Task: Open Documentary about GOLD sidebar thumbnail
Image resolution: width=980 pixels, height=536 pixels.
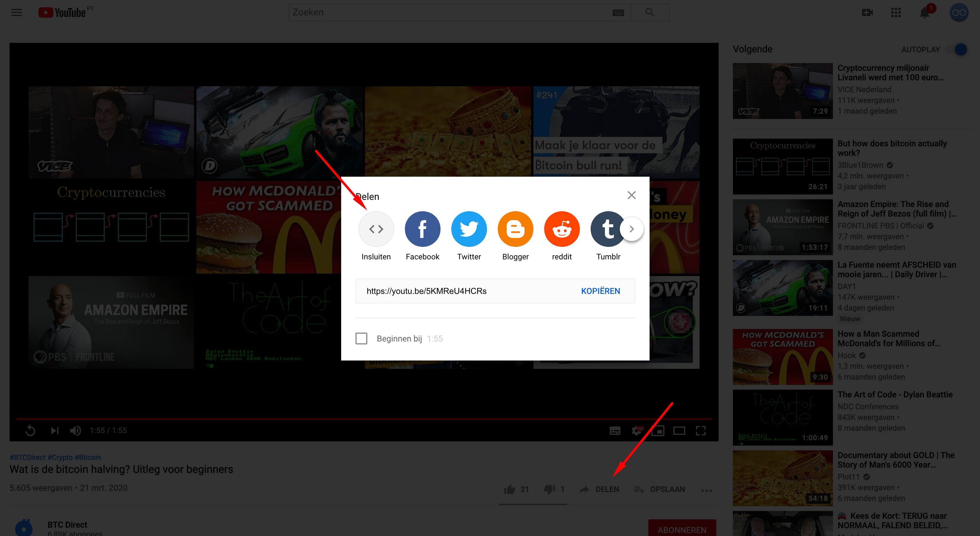Action: (x=783, y=478)
